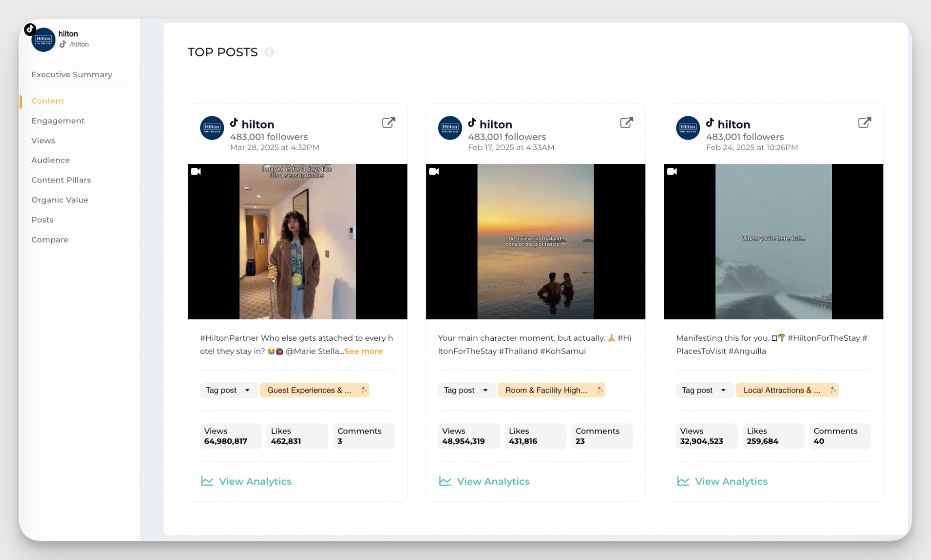This screenshot has height=560, width=931.
Task: Click the sparkle icon on the Guest Experiences tag
Action: coord(364,390)
